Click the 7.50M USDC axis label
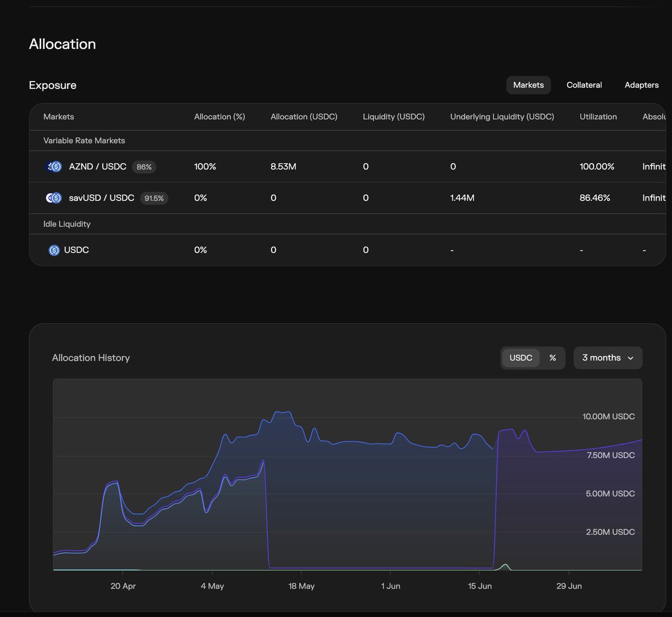 tap(611, 455)
